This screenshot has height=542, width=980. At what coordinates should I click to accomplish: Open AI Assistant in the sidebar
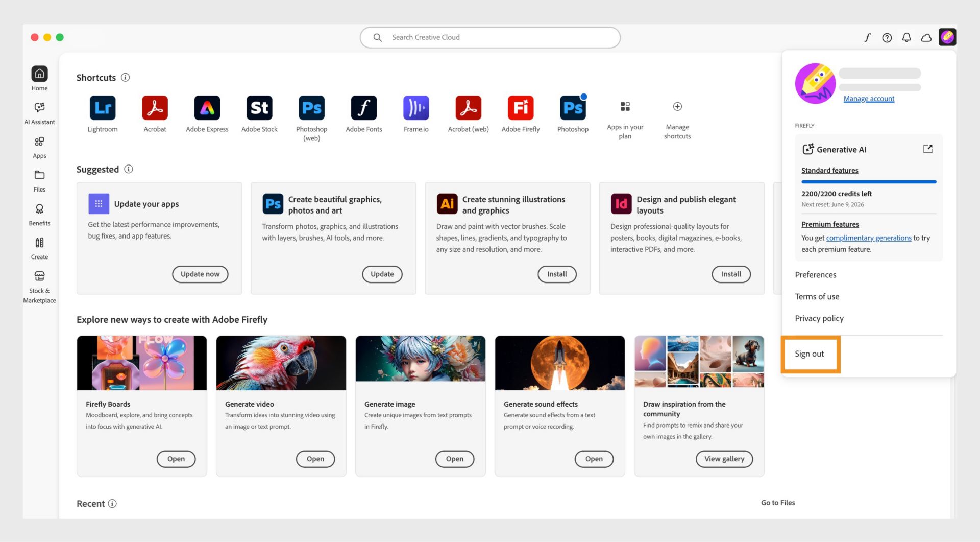(39, 112)
